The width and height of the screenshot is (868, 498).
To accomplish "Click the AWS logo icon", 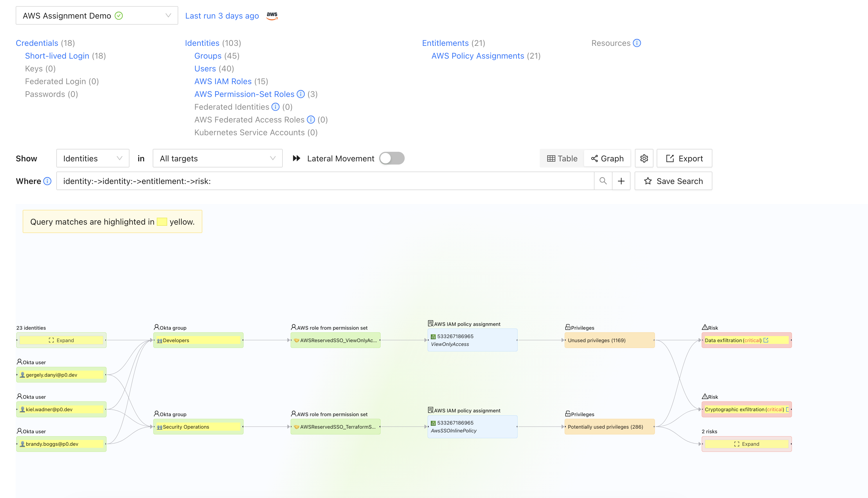I will click(x=272, y=16).
